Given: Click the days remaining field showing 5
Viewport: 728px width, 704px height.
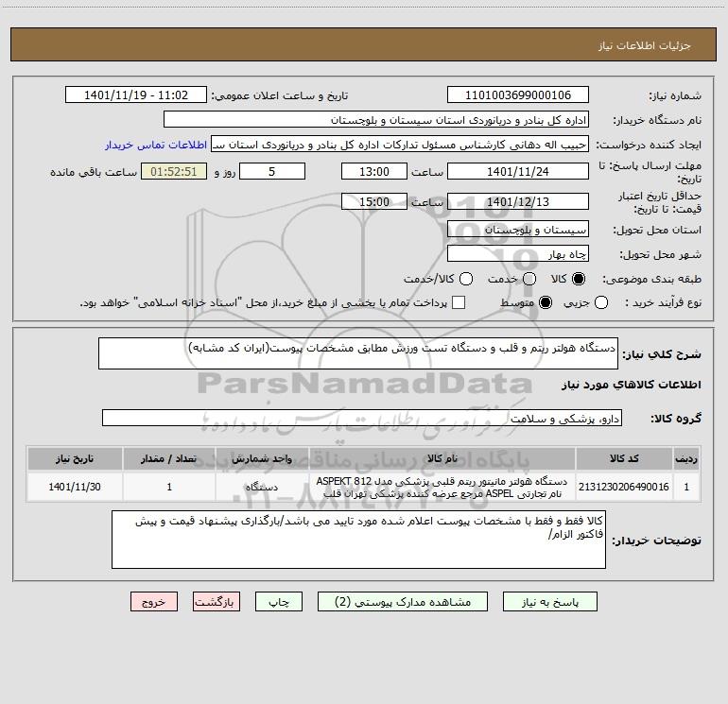Looking at the screenshot, I should click(272, 171).
